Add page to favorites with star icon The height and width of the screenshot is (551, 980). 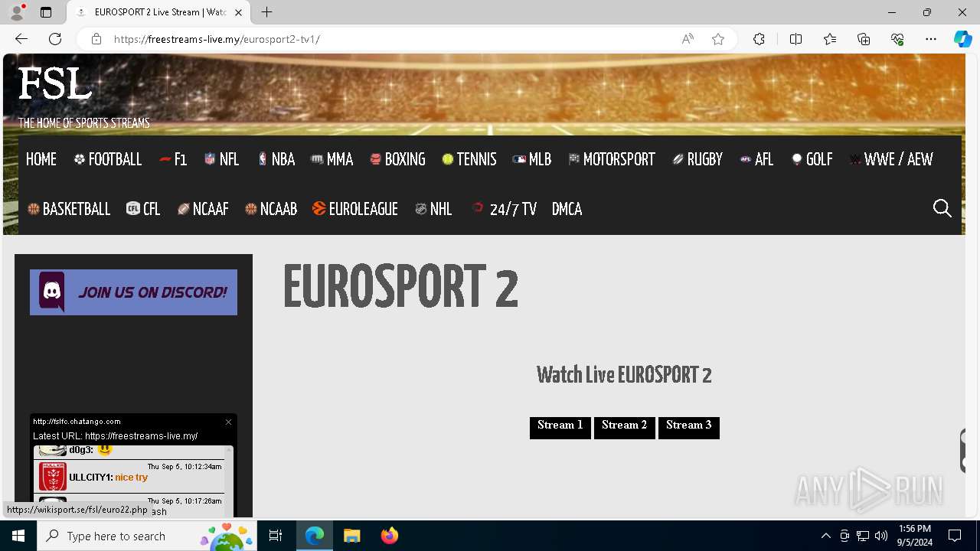click(718, 39)
